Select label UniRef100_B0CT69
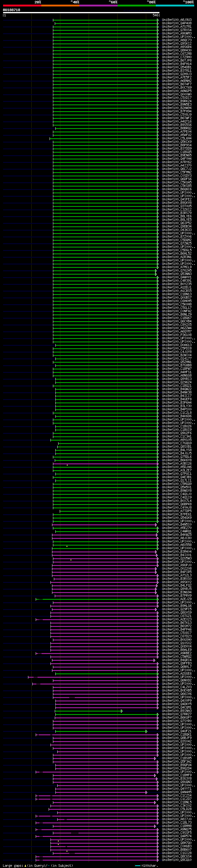The image size is (197, 868). tap(177, 88)
